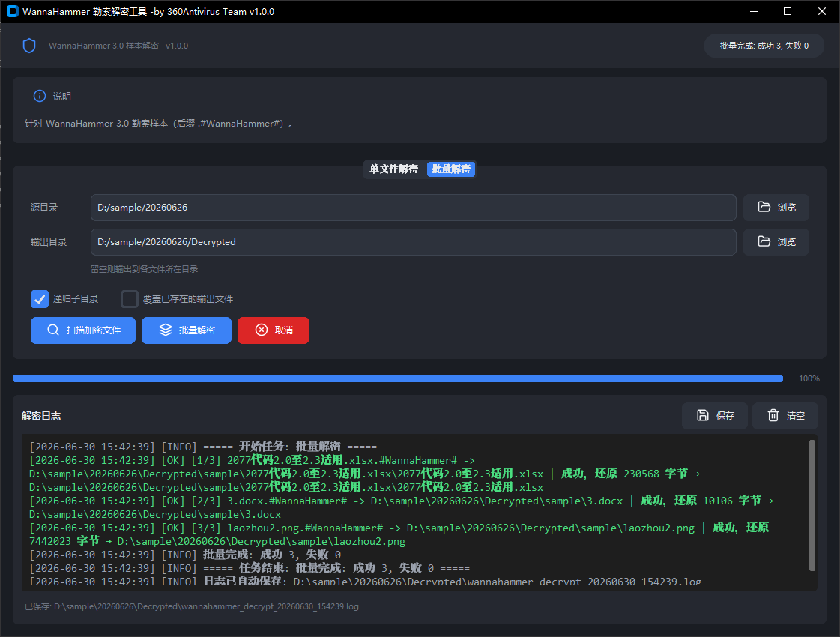Click the 解密日志 heading

[41, 416]
